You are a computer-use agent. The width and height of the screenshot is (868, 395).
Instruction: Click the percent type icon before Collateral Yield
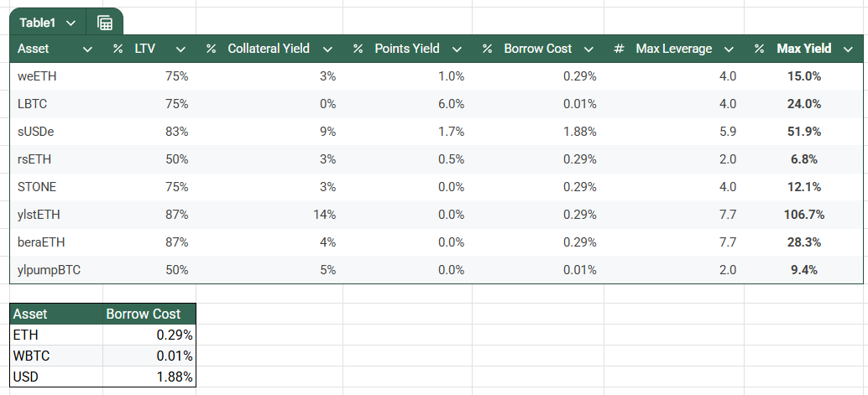pos(211,49)
